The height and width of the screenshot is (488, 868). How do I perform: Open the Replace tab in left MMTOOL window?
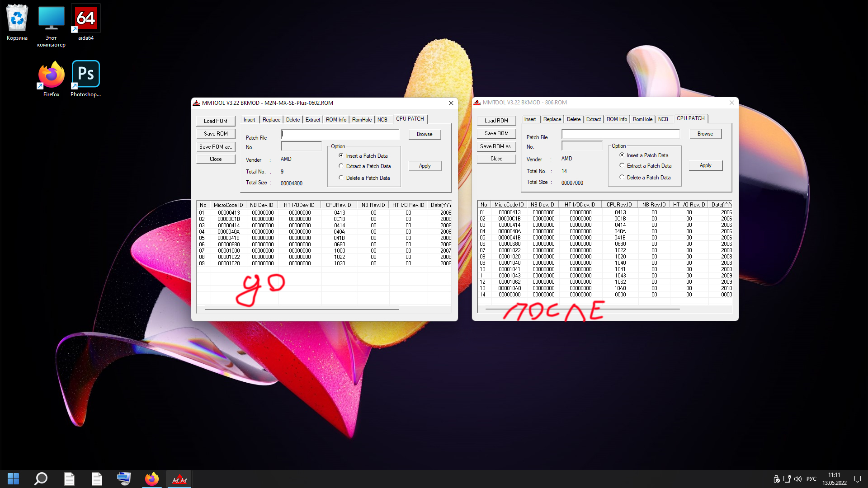coord(271,120)
